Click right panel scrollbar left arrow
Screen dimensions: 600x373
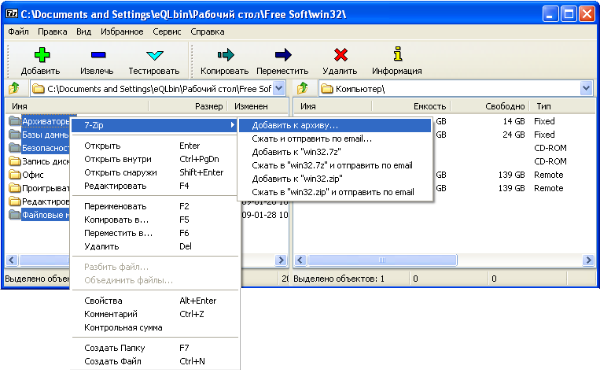[x=300, y=260]
